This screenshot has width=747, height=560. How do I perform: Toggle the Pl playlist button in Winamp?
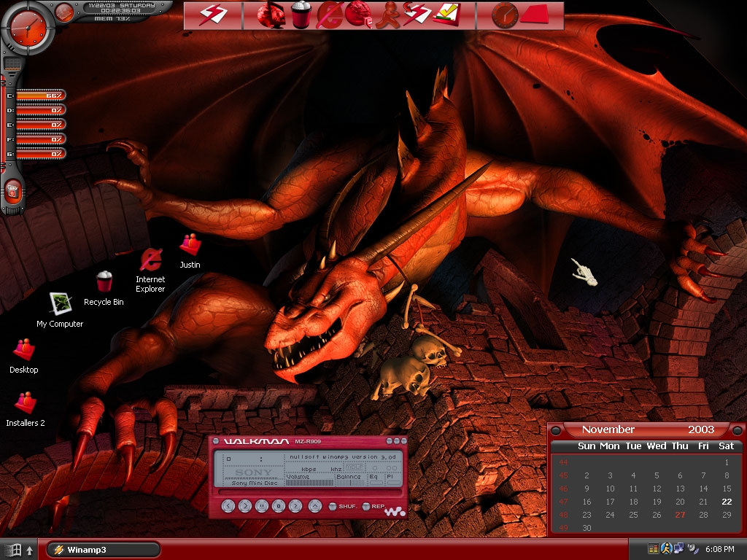click(x=392, y=479)
